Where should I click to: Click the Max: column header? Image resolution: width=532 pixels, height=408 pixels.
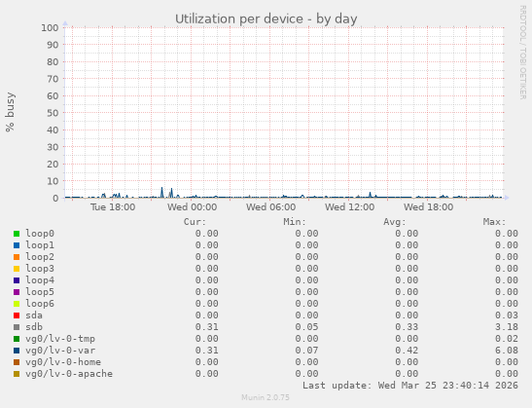point(494,222)
